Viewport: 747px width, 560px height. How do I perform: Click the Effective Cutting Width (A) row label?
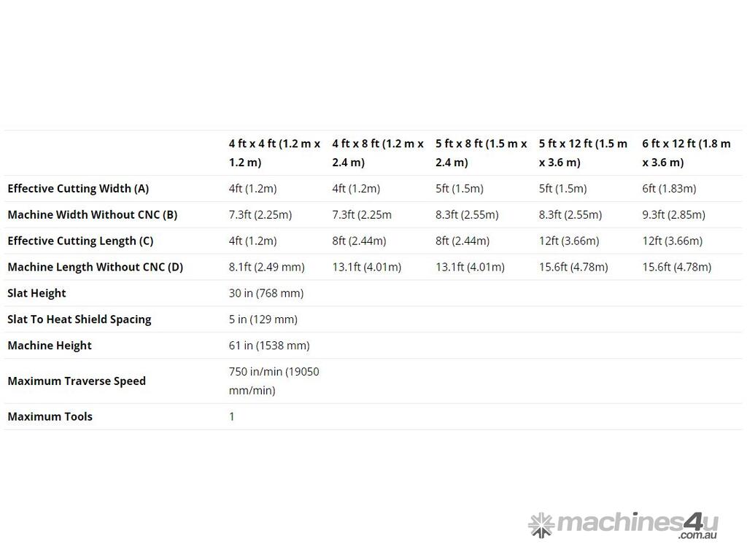coord(78,188)
